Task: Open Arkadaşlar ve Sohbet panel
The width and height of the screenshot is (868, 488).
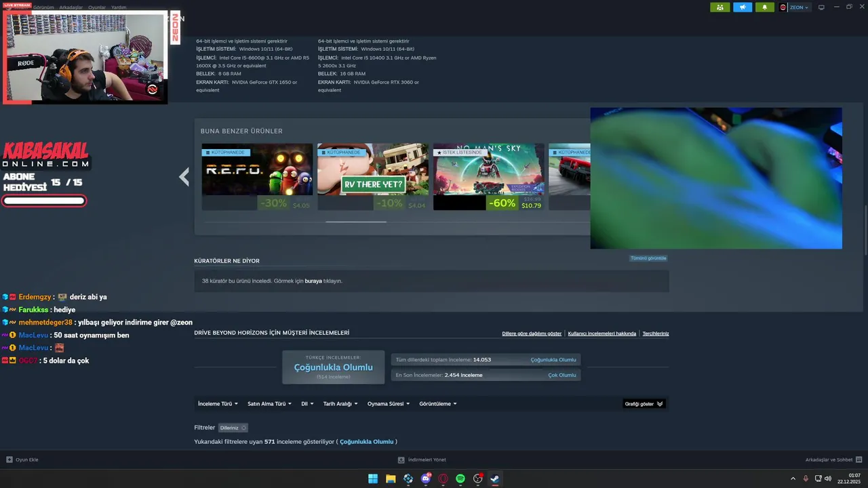Action: point(833,460)
